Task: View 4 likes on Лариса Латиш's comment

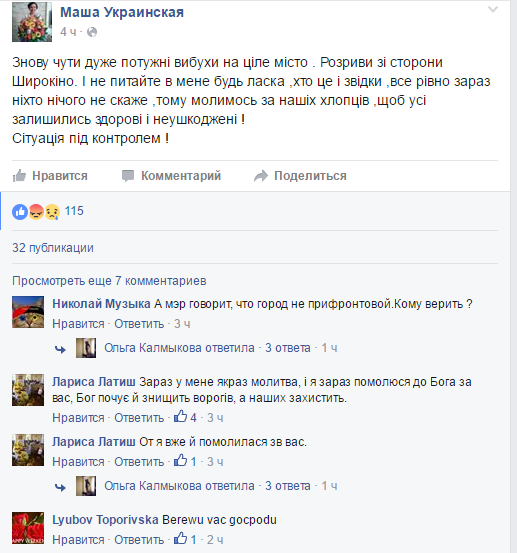Action: [x=185, y=417]
